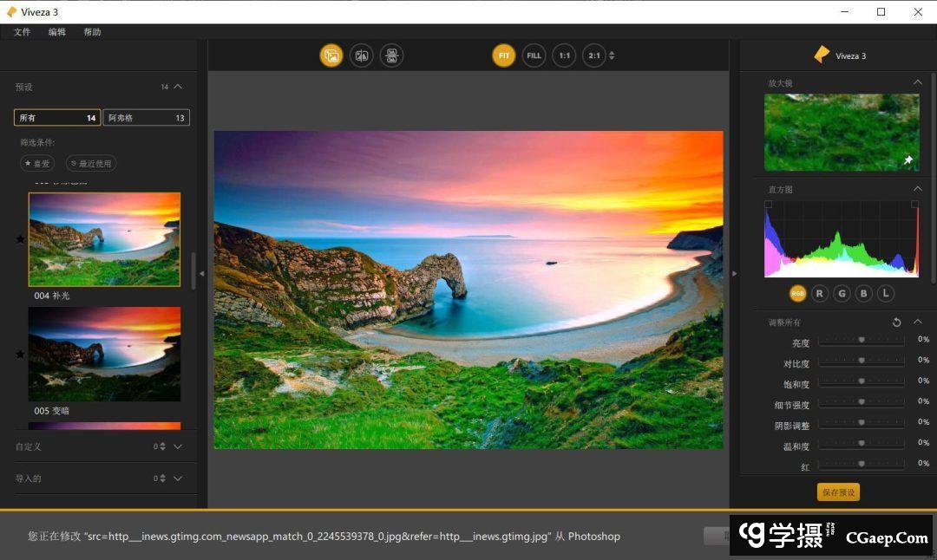Select side-by-side compare view icon
This screenshot has width=937, height=560.
(391, 55)
